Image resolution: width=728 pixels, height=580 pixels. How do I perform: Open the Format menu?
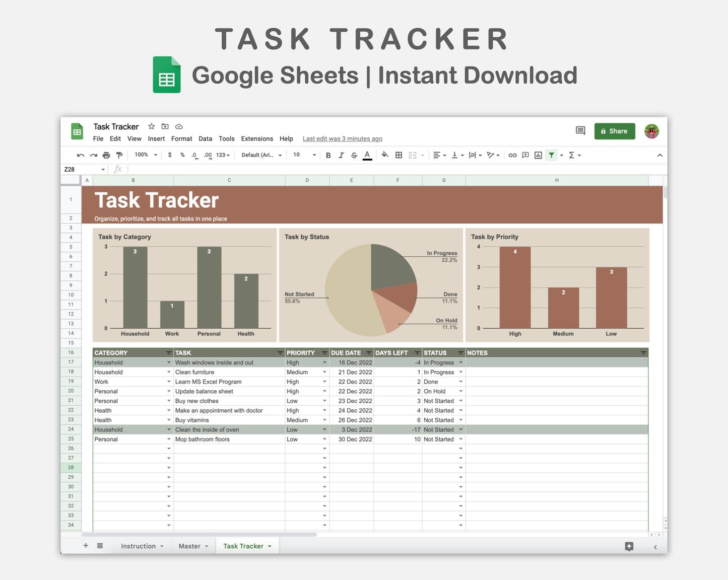point(182,139)
